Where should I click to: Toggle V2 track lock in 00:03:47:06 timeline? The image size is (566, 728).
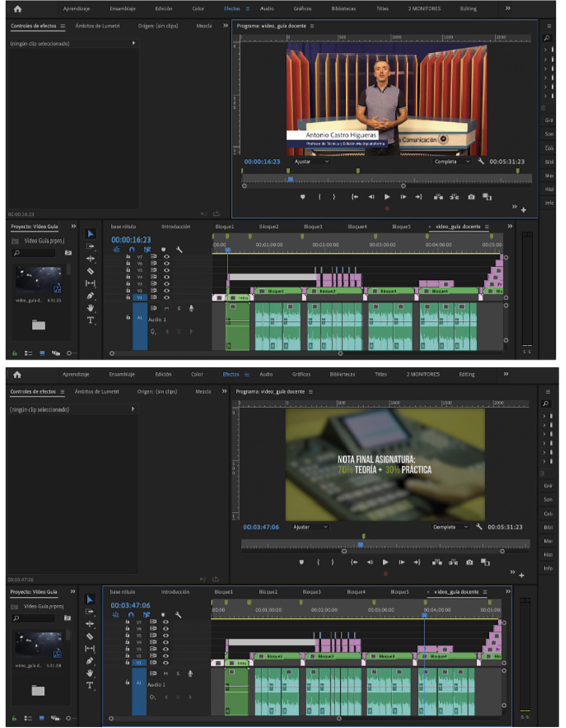pyautogui.click(x=127, y=656)
